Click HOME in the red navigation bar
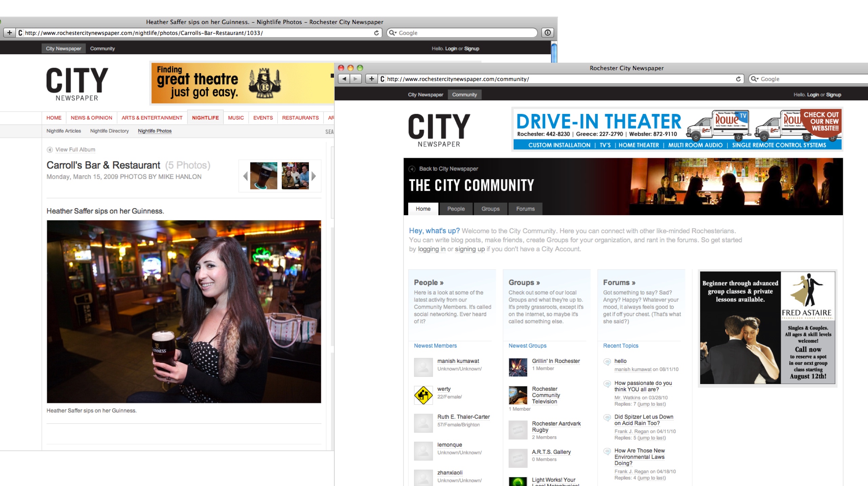 coord(54,118)
